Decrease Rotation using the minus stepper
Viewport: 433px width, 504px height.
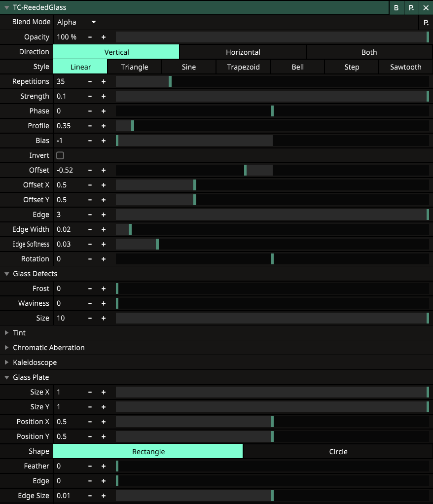(90, 259)
